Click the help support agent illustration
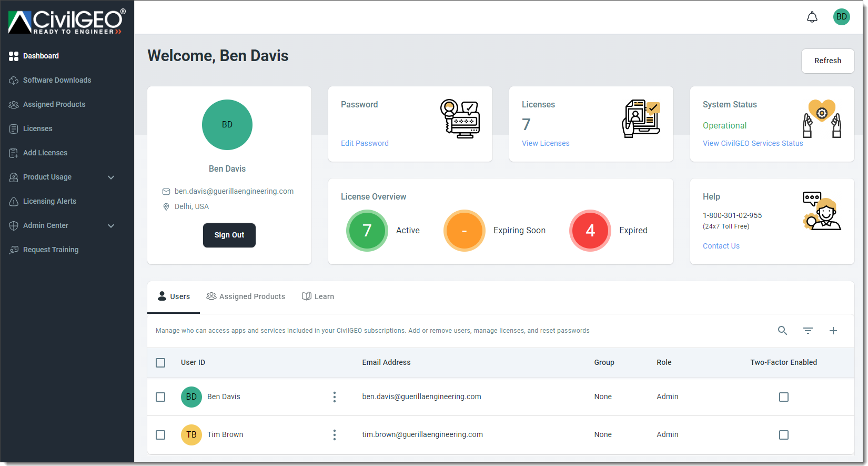The image size is (868, 466). 822,211
